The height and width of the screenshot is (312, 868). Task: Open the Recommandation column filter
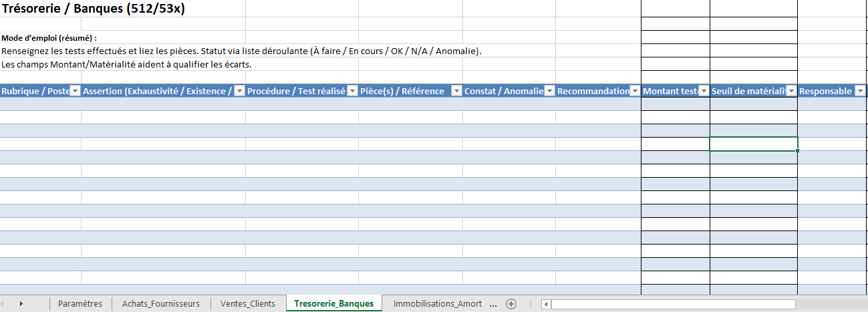point(635,92)
